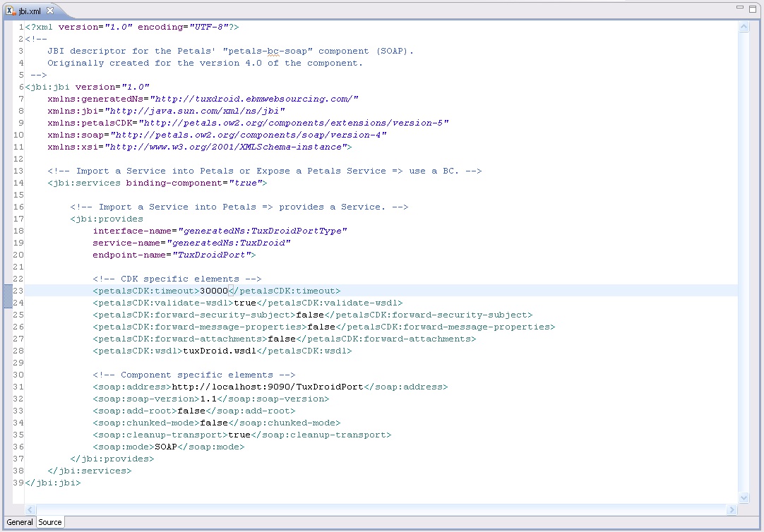Viewport: 764px width, 532px height.
Task: Place cursor in the 30000 timeout value
Action: 213,291
